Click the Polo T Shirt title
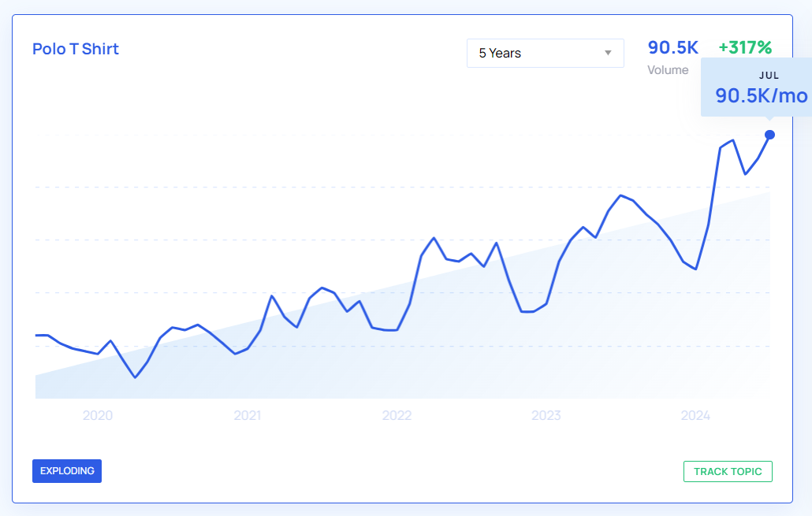Screen dimensions: 812x516 (x=76, y=49)
